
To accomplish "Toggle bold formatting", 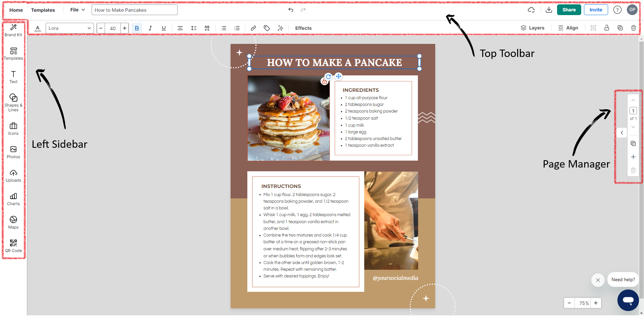I will (x=137, y=28).
